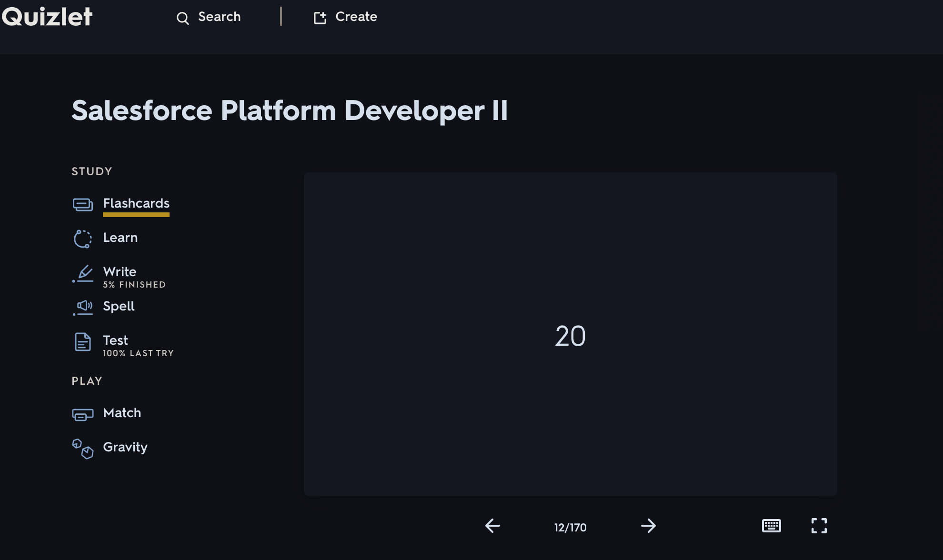Viewport: 943px width, 560px height.
Task: Click the 12/170 card counter
Action: tap(571, 528)
